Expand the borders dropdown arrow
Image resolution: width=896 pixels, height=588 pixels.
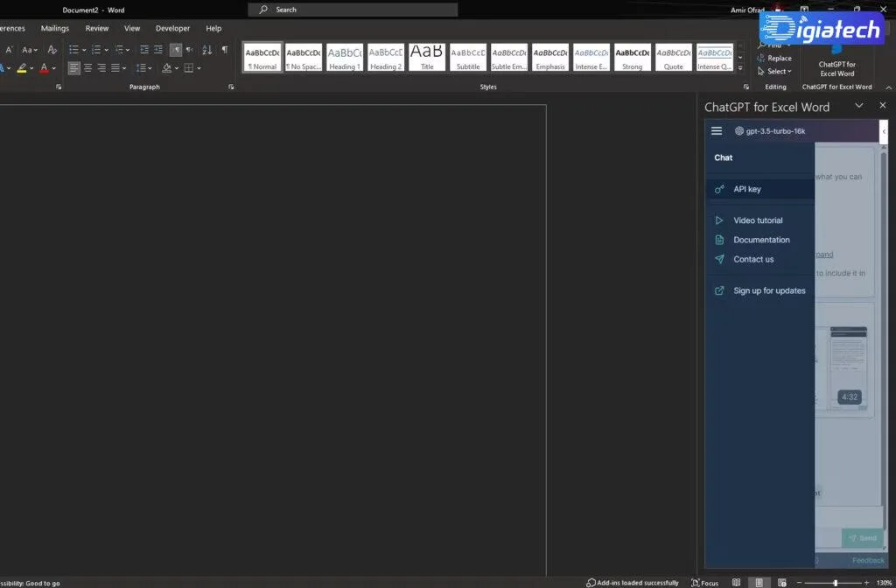click(199, 68)
